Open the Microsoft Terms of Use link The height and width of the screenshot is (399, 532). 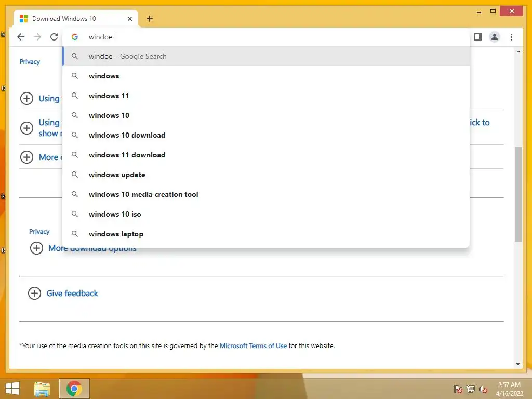click(x=253, y=345)
